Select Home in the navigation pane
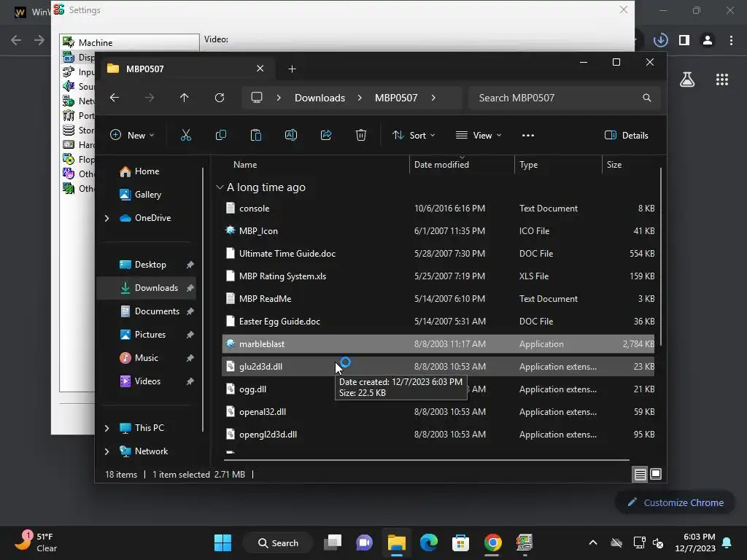747x560 pixels. (147, 171)
